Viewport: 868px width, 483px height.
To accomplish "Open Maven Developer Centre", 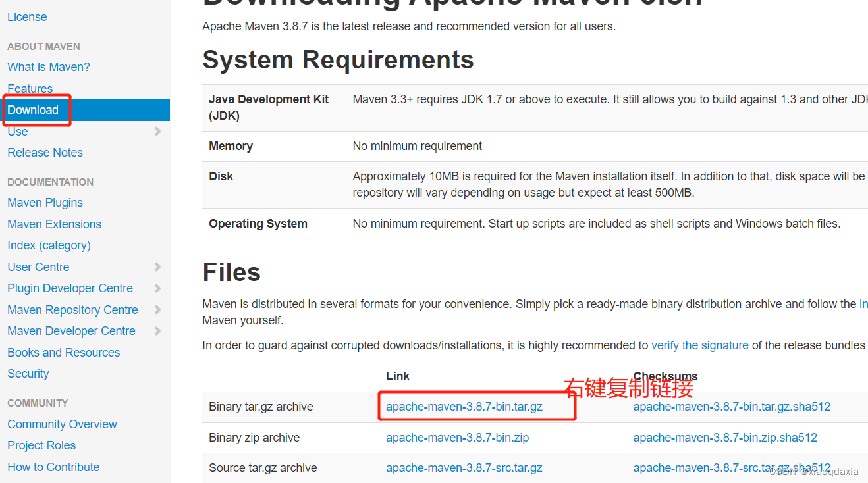I will click(x=72, y=331).
